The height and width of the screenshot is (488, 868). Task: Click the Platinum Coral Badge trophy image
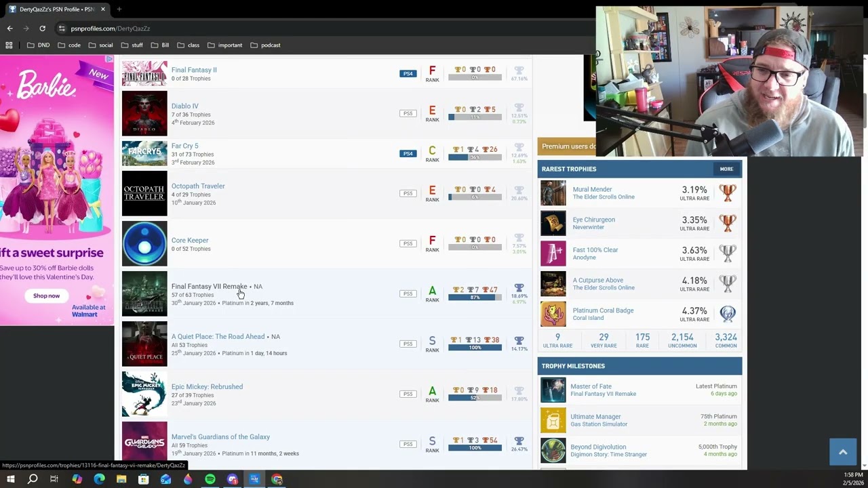[553, 314]
